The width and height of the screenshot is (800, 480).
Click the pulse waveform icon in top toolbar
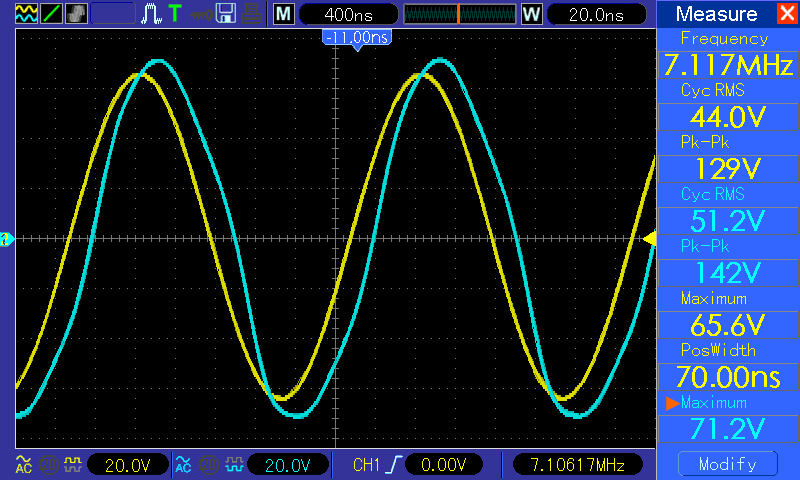tap(151, 14)
